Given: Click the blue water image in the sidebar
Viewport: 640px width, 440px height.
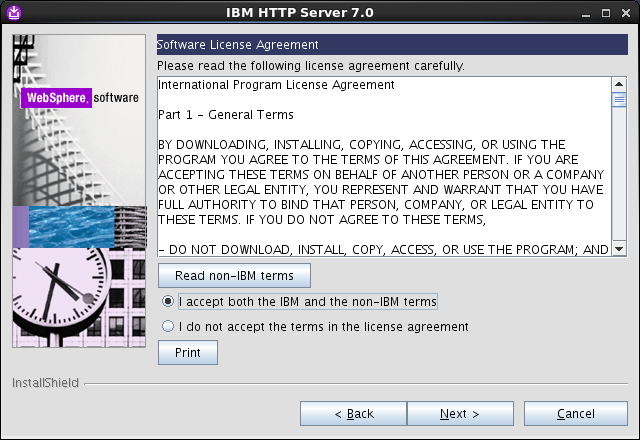Looking at the screenshot, I should (71, 227).
